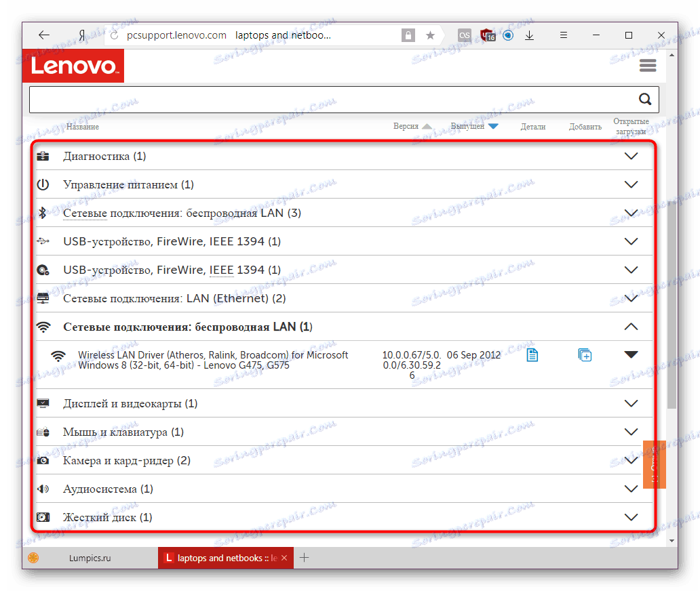Screen dimensions: 700x591
Task: Toggle descending sort on the Выпущен column
Action: [x=493, y=125]
